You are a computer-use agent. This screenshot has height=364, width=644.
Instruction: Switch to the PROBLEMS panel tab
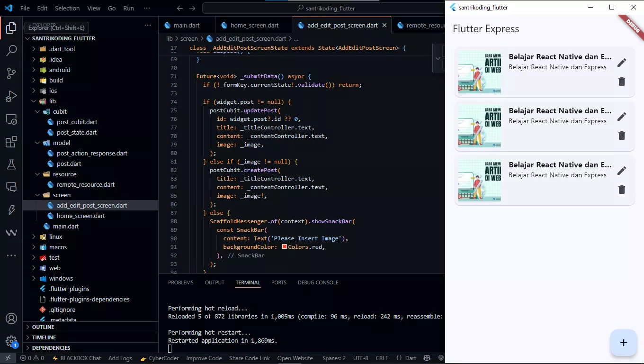pos(181,282)
